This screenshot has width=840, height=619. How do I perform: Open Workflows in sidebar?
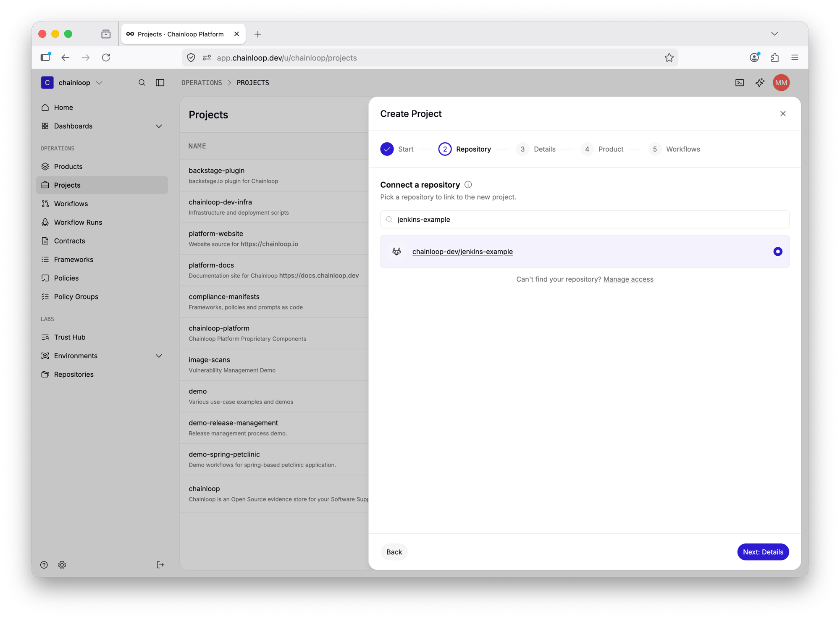click(102, 204)
